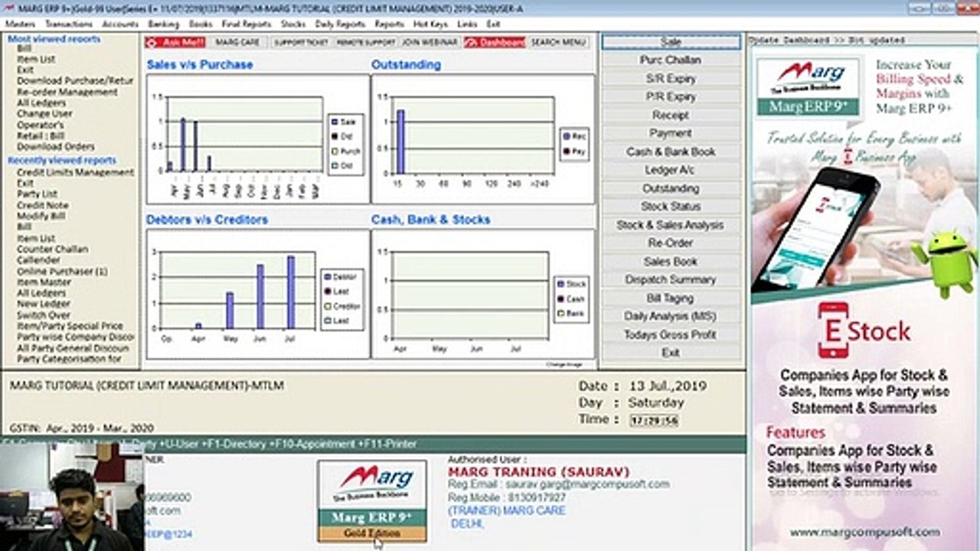Click the MARG CARE button
This screenshot has height=551, width=980.
(237, 42)
